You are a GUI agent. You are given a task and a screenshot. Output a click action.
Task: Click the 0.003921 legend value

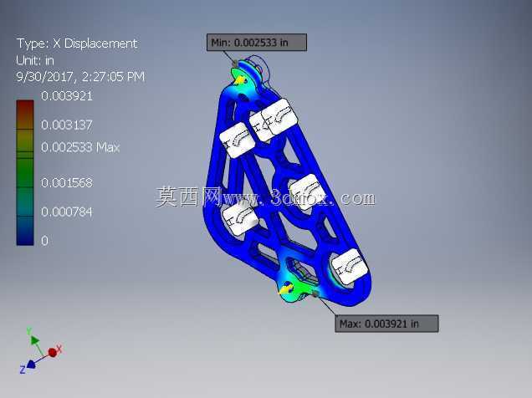pos(67,96)
